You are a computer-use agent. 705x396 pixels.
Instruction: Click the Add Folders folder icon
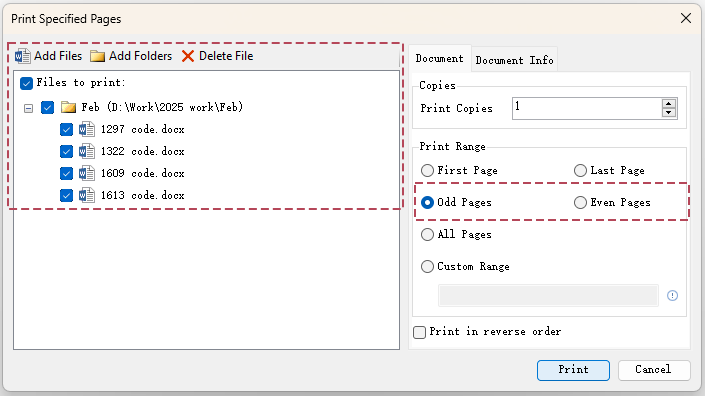click(x=97, y=56)
